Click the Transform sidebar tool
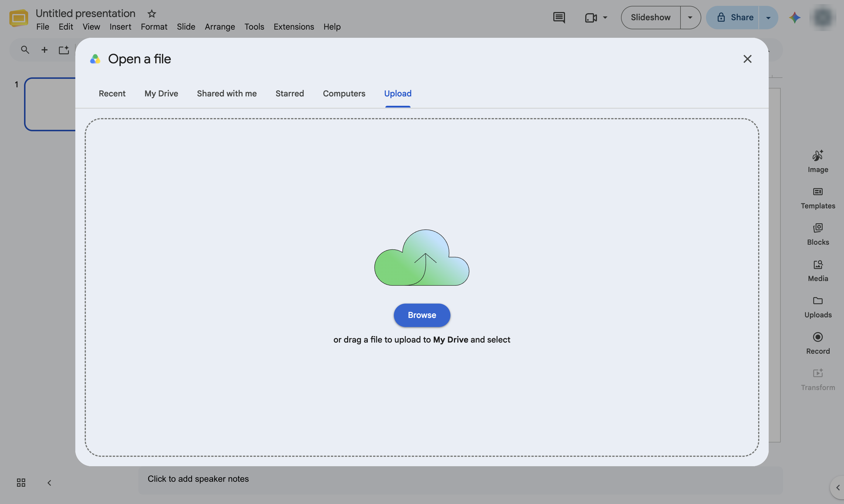This screenshot has height=504, width=844. click(x=818, y=380)
